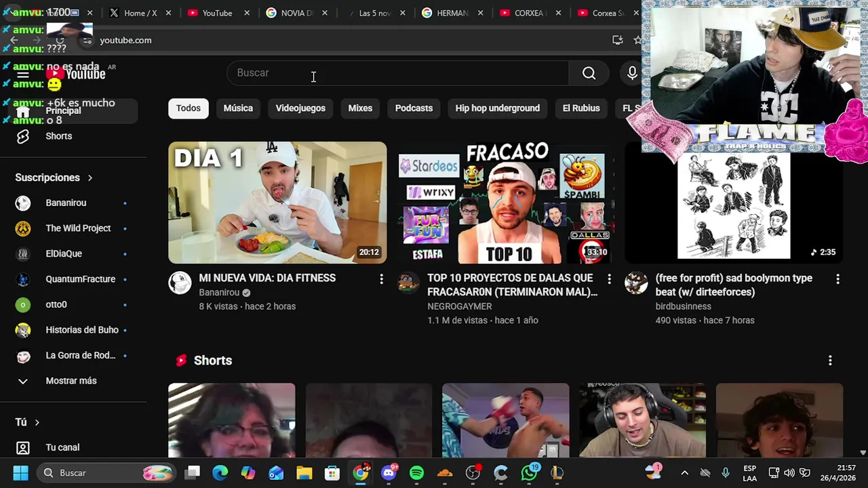Focus the YouTube Buscar search field

click(x=399, y=73)
